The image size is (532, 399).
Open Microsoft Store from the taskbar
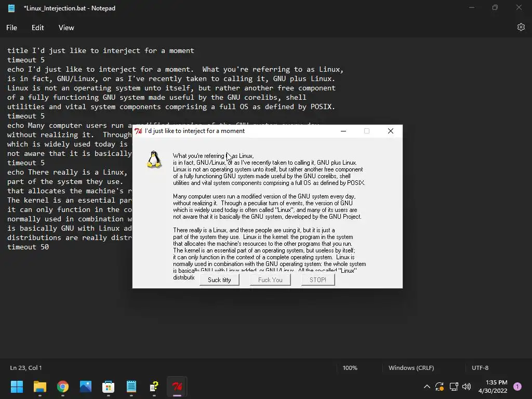(108, 387)
